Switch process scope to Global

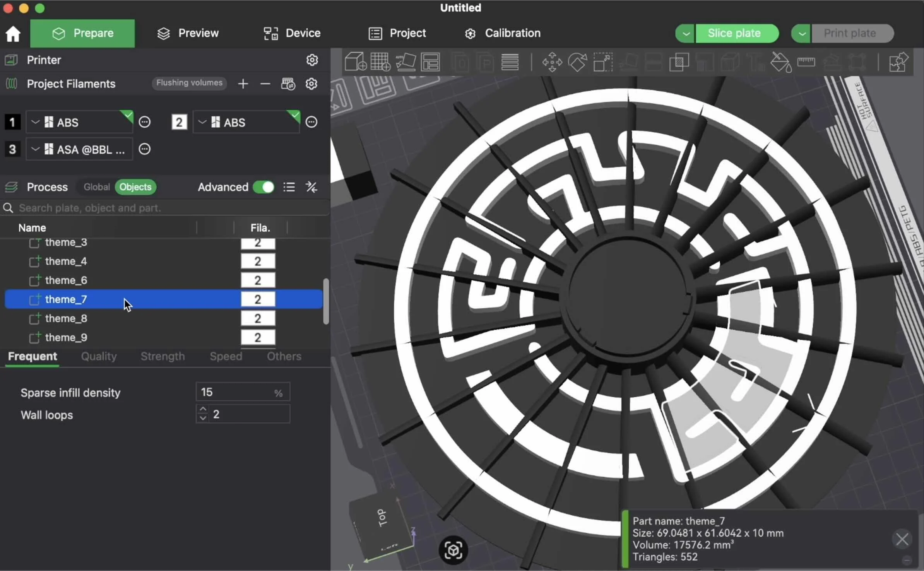(x=97, y=187)
